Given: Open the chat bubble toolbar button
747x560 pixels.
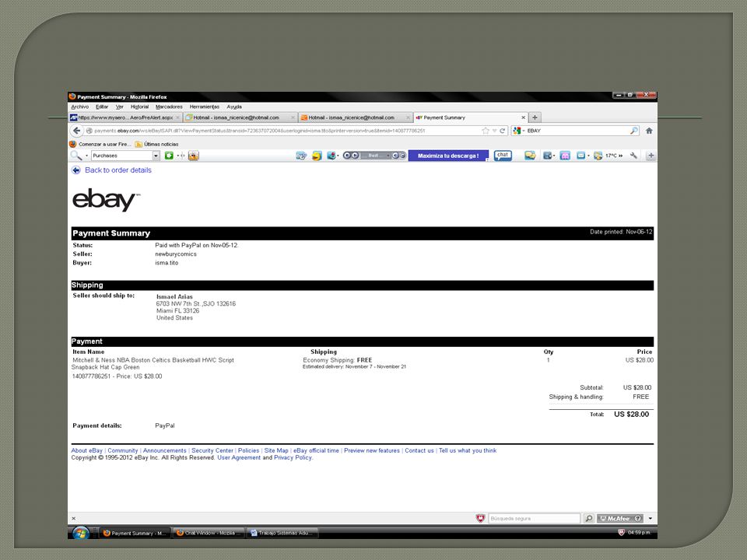Looking at the screenshot, I should tap(503, 156).
